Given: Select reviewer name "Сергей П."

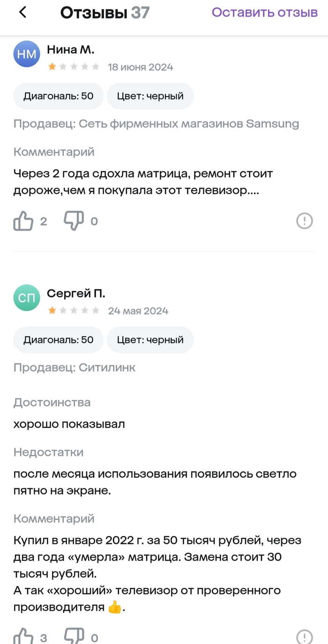Looking at the screenshot, I should (76, 293).
